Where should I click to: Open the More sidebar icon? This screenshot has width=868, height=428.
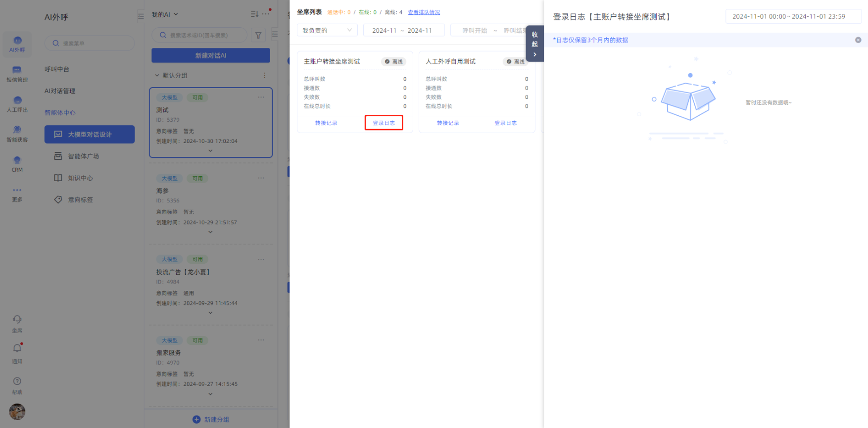[17, 193]
